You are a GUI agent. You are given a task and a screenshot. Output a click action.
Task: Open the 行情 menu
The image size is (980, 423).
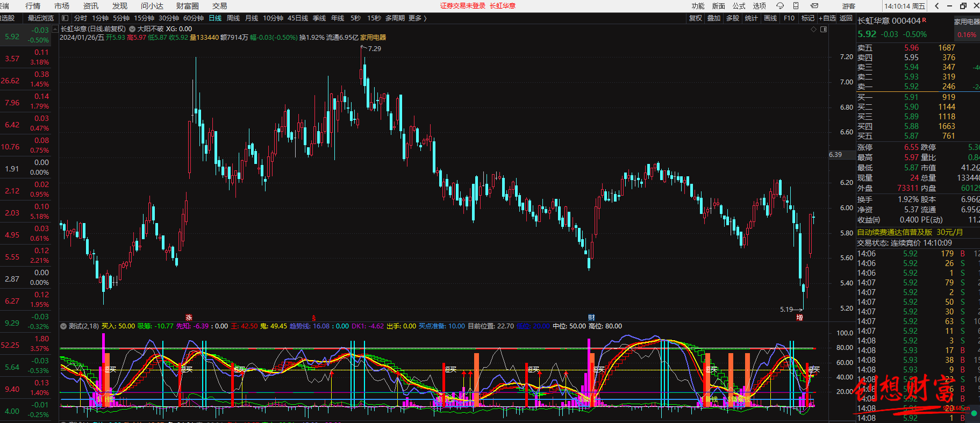(33, 6)
